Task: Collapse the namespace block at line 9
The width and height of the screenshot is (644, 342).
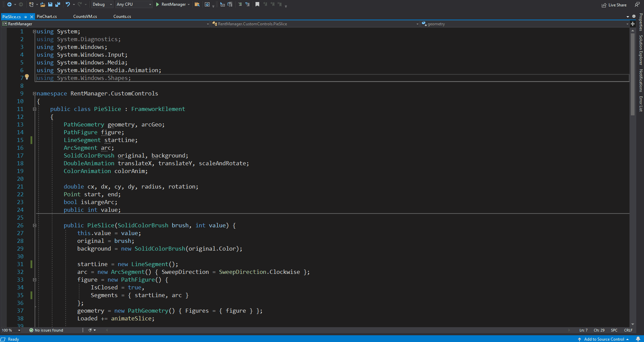Action: [34, 93]
